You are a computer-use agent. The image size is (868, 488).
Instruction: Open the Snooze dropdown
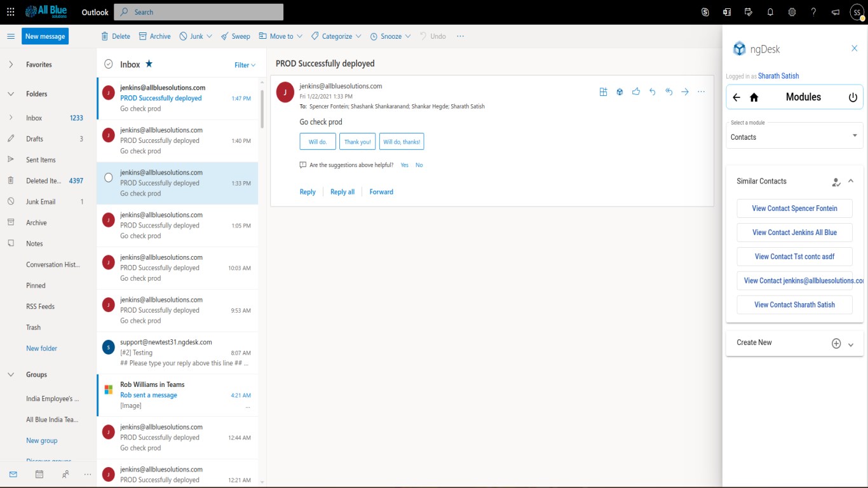click(x=390, y=36)
